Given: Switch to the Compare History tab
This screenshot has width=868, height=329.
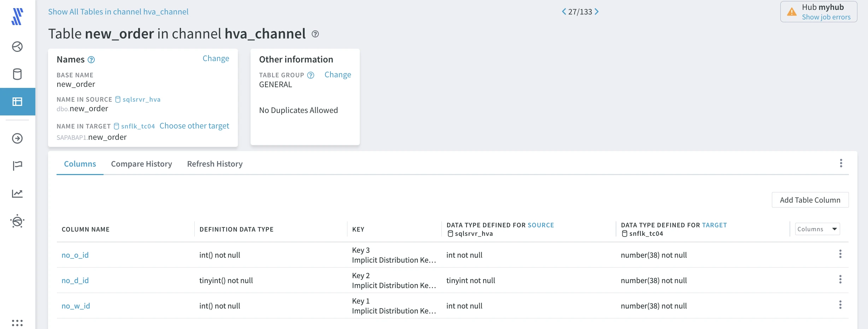Looking at the screenshot, I should click(141, 164).
